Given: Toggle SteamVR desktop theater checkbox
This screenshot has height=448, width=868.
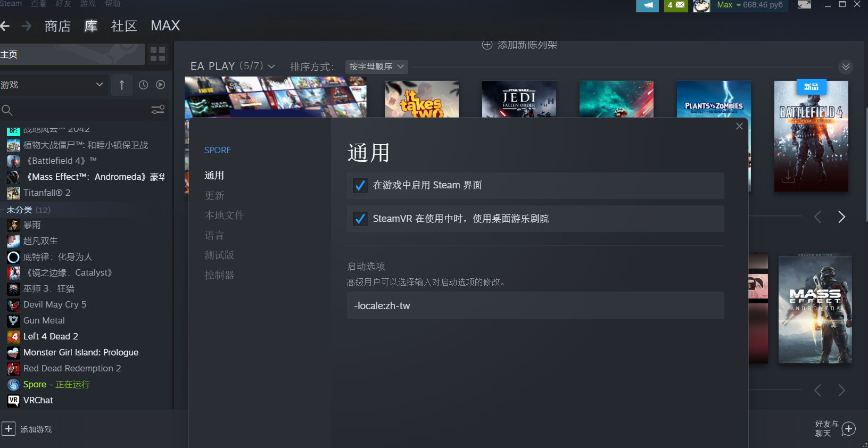Looking at the screenshot, I should [360, 219].
